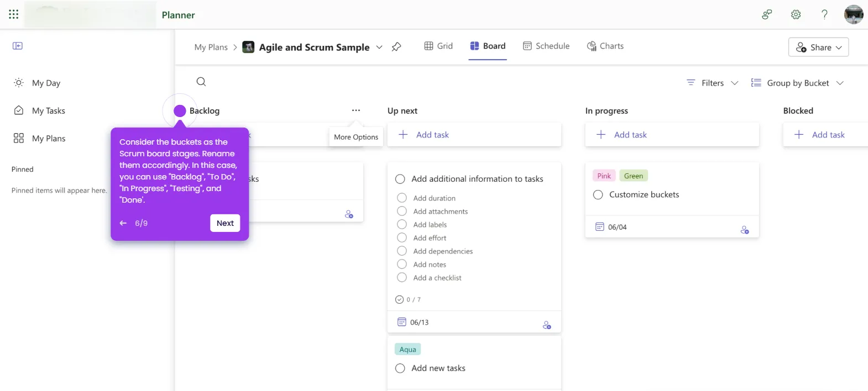Assign the 'Add additional information' task via people icon
This screenshot has width=868, height=391.
pos(547,325)
